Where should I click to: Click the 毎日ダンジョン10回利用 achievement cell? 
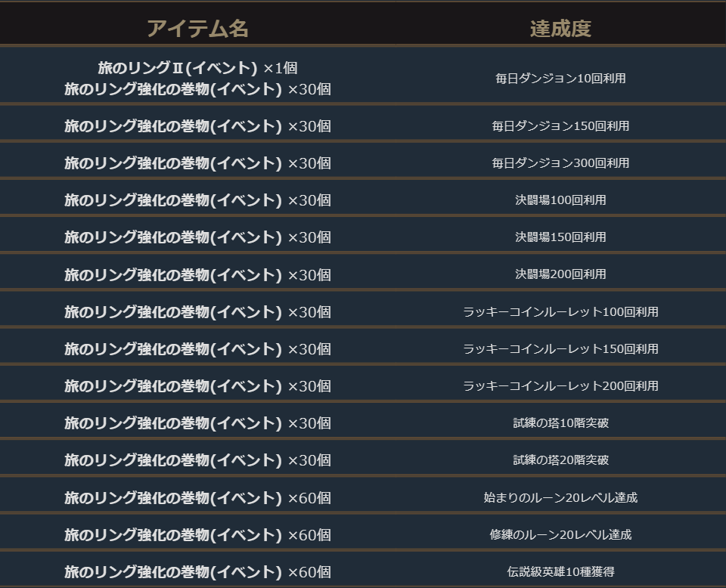tap(560, 79)
